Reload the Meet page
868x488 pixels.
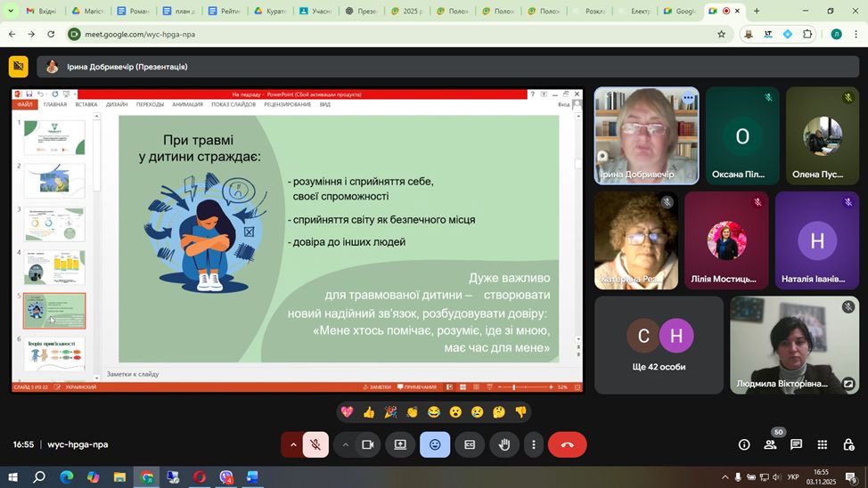[51, 35]
